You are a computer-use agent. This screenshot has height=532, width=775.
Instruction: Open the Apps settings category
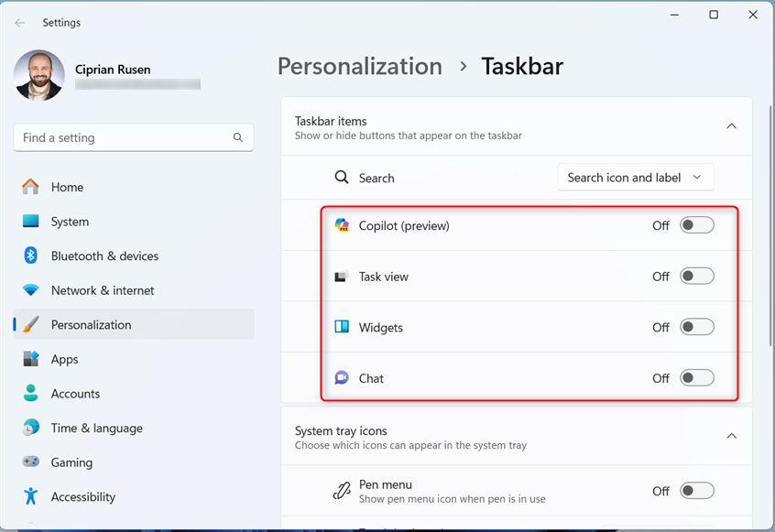click(134, 359)
